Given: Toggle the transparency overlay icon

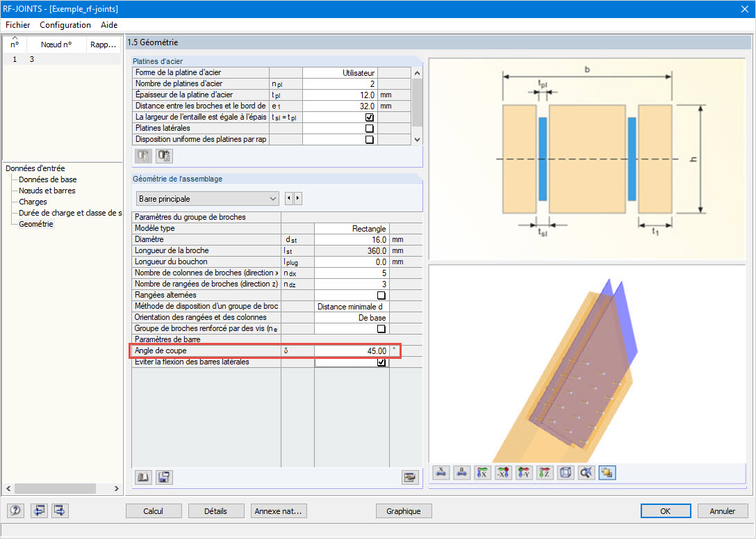Looking at the screenshot, I should click(607, 473).
